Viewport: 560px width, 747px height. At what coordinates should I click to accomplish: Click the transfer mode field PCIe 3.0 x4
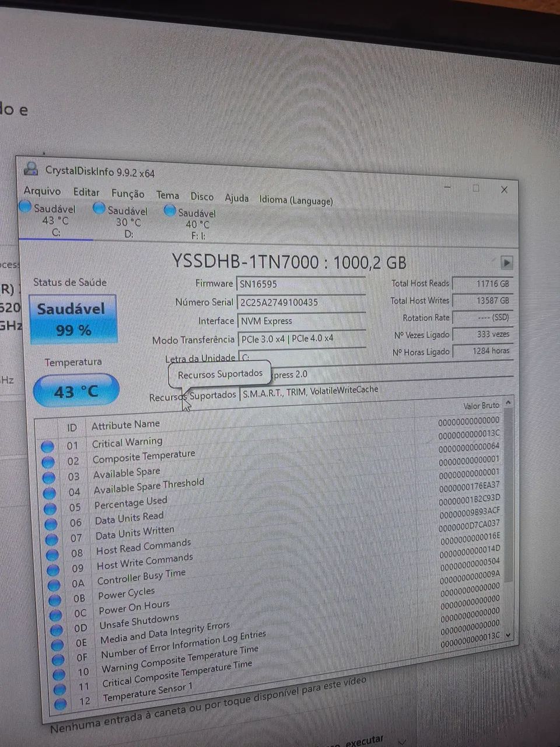coord(302,338)
